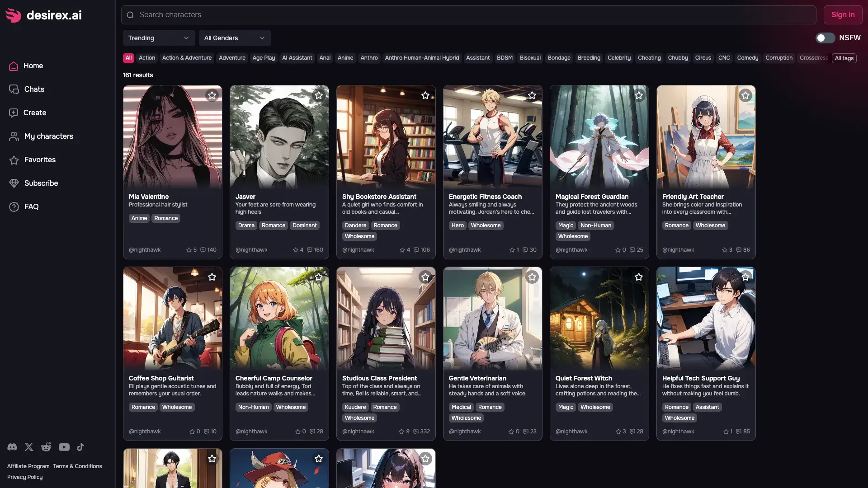868x488 pixels.
Task: Favorite the Mia Valentine character card
Action: coord(212,95)
